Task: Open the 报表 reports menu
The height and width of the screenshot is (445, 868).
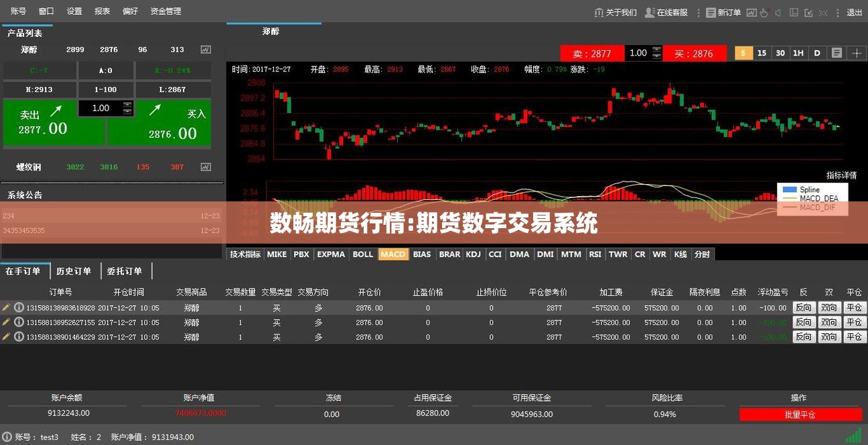Action: pos(102,11)
